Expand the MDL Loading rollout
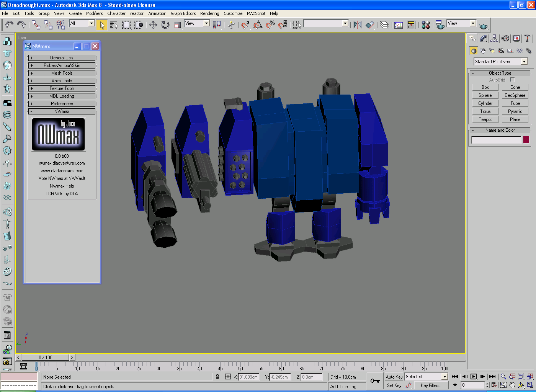This screenshot has width=536, height=392. 62,96
